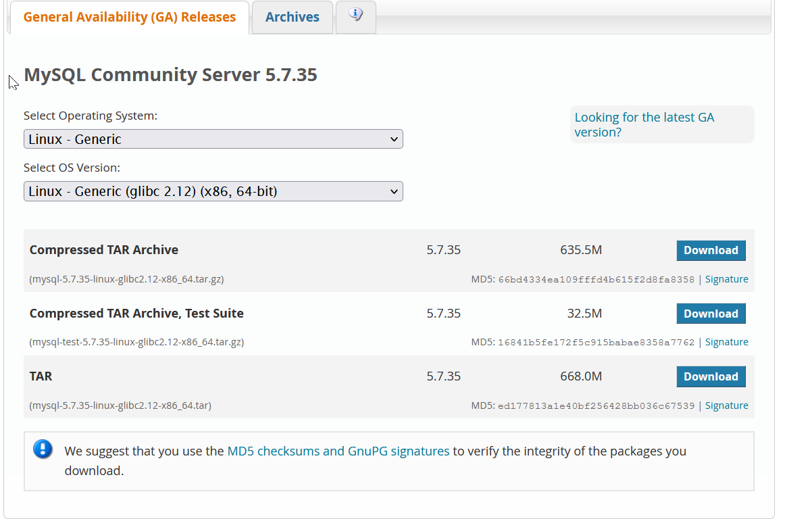Screen dimensions: 812x519
Task: Follow 'Looking for the latest GA version?' link
Action: tap(644, 124)
